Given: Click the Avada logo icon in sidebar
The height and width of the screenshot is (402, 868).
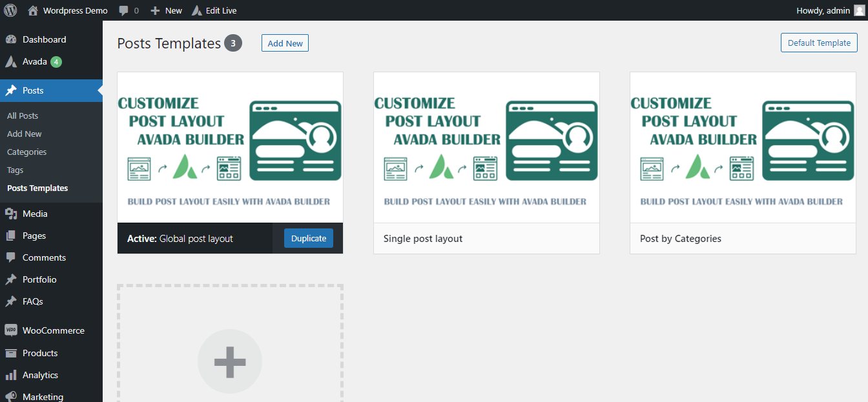Looking at the screenshot, I should click(x=11, y=62).
